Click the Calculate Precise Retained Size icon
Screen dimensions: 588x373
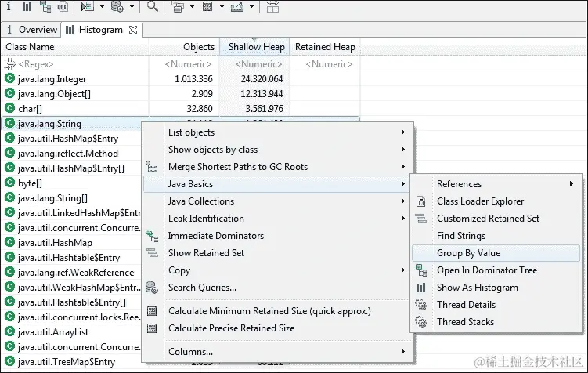(x=152, y=328)
